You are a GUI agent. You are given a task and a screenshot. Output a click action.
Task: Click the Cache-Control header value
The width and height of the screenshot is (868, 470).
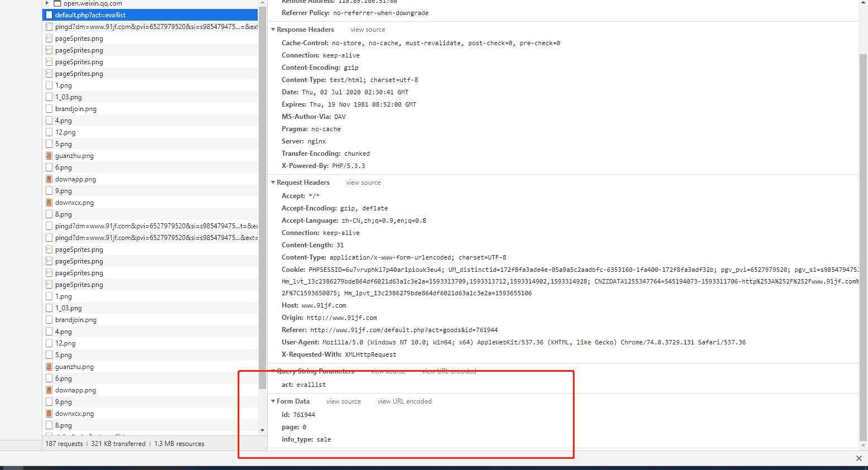pyautogui.click(x=446, y=43)
